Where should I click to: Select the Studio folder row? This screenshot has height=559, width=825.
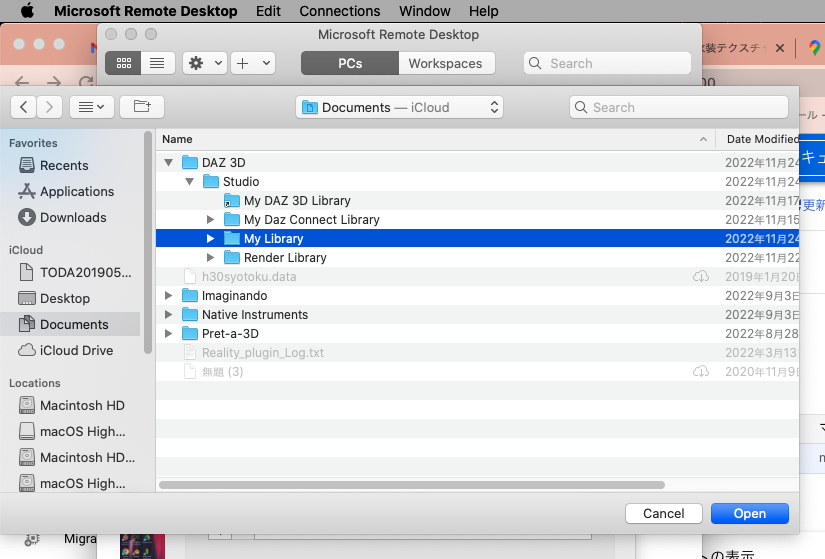[477, 182]
